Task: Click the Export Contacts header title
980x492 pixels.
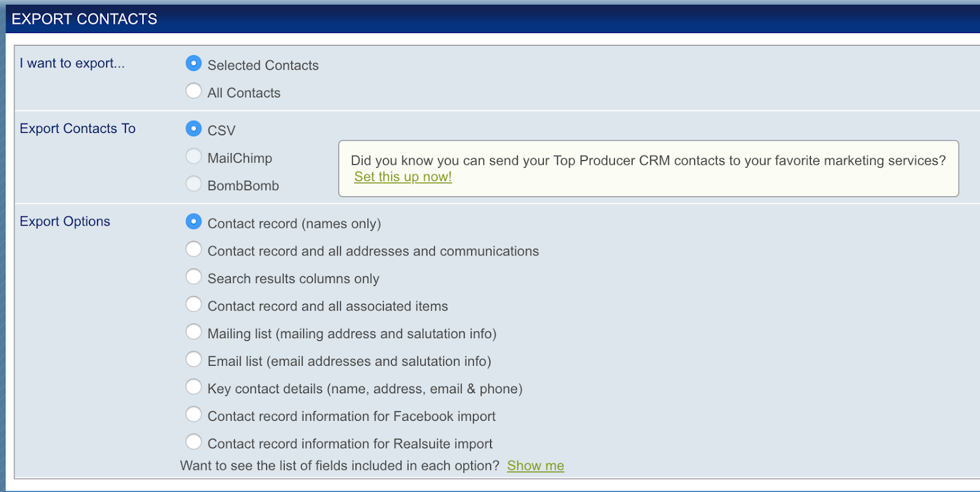Action: 85,19
